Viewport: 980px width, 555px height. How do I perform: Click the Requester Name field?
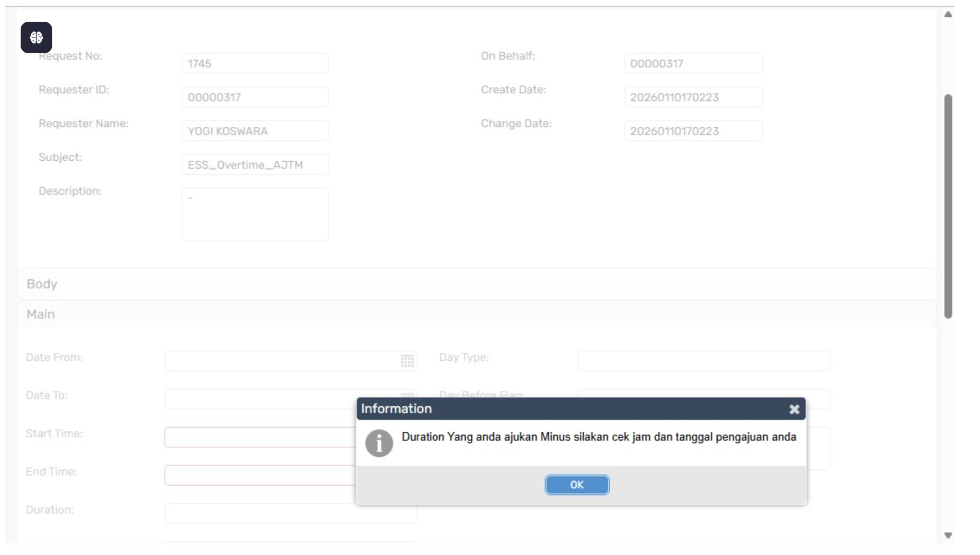point(255,131)
